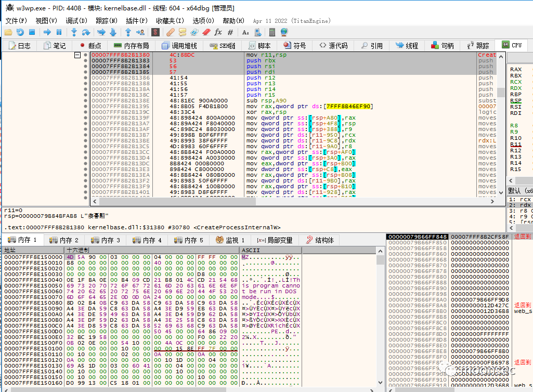Viewport: 533px width, 392px height.
Task: Open the 插件(P) menu
Action: pyautogui.click(x=137, y=21)
